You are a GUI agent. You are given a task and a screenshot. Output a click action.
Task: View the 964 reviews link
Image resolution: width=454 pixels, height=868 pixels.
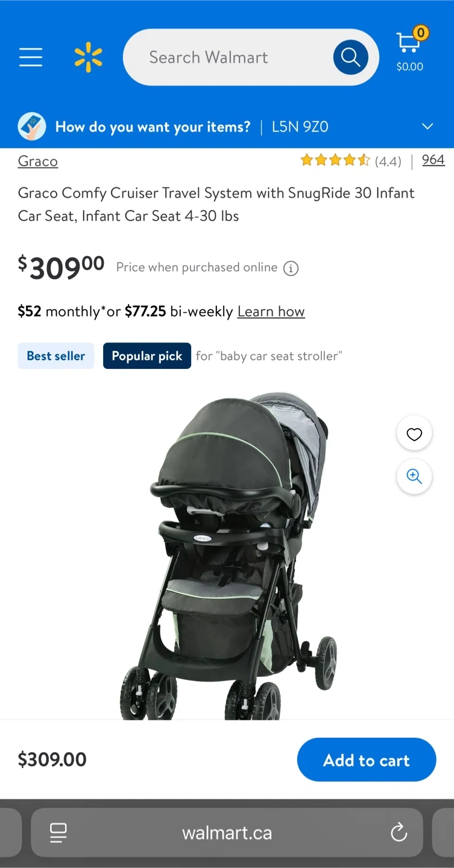(434, 160)
